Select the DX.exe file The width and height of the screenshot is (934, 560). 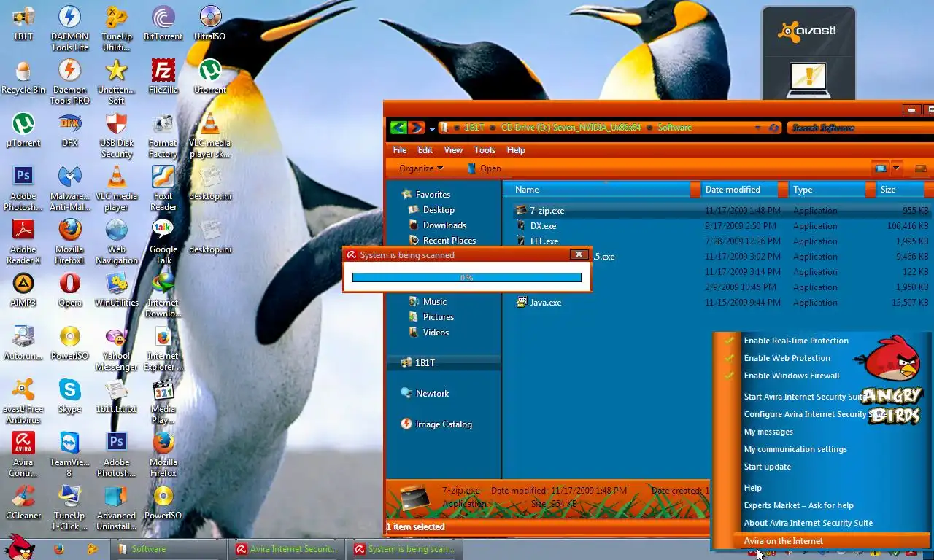coord(536,226)
